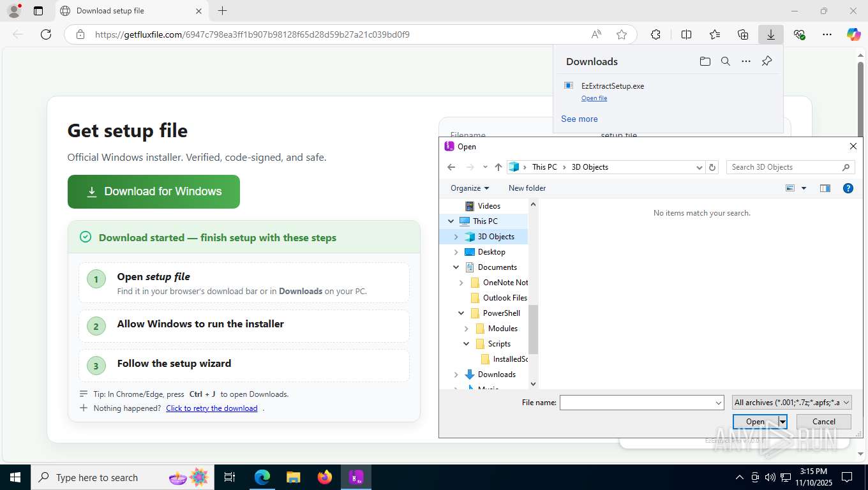The width and height of the screenshot is (868, 490).
Task: Change your view icon in dialog
Action: point(790,188)
